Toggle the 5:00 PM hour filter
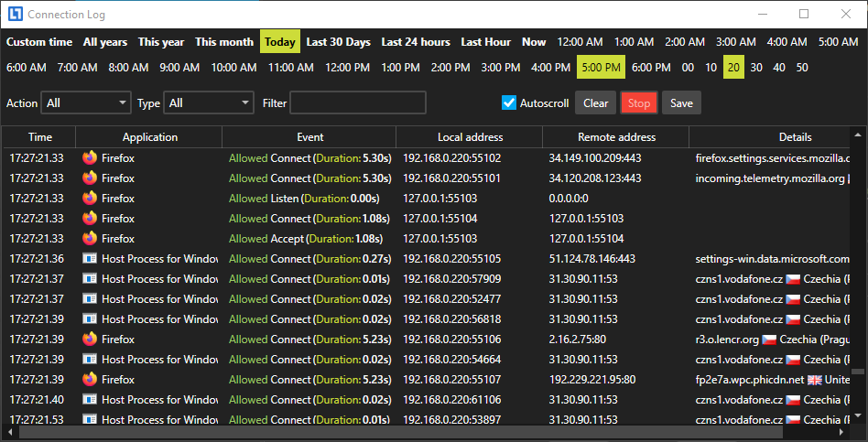 600,67
